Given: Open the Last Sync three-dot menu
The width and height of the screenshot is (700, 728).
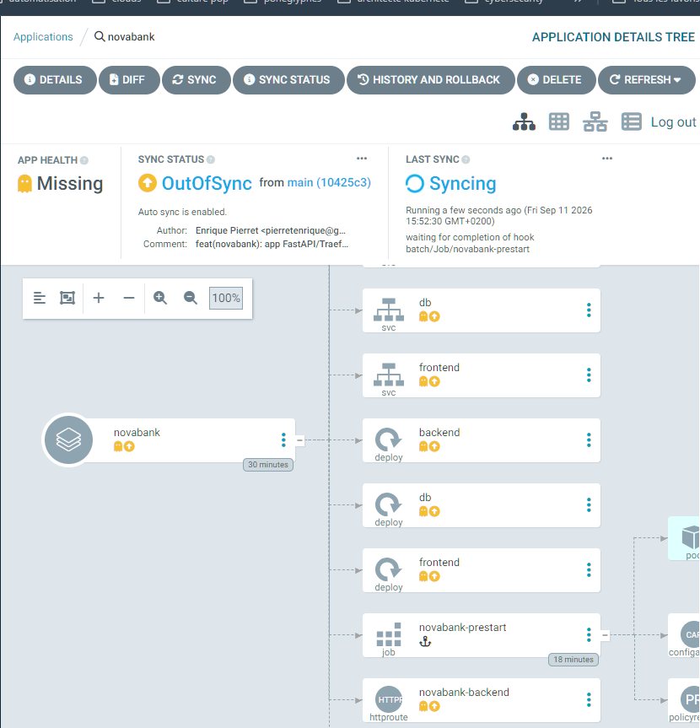Looking at the screenshot, I should point(607,159).
